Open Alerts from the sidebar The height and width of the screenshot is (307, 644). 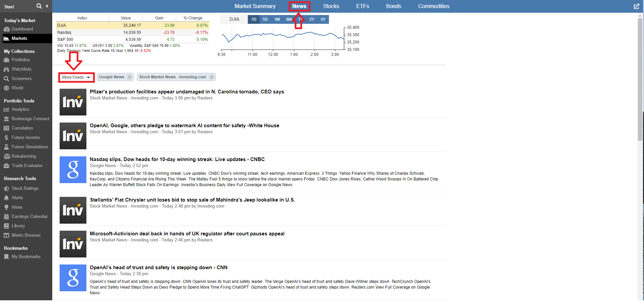(x=17, y=198)
